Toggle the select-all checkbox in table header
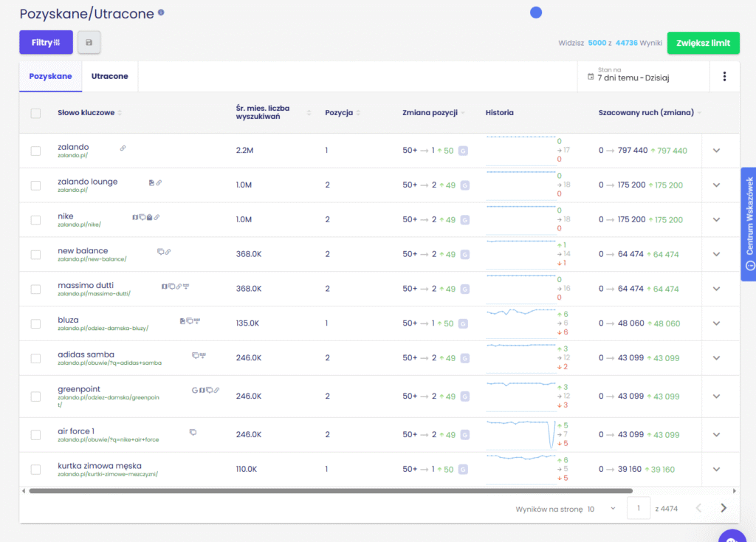 point(35,113)
